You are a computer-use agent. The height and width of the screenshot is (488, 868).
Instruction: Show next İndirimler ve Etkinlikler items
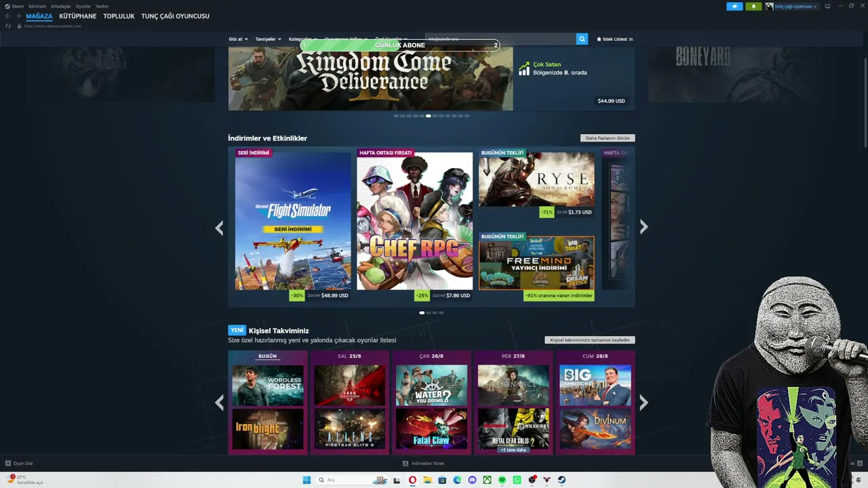pos(644,227)
